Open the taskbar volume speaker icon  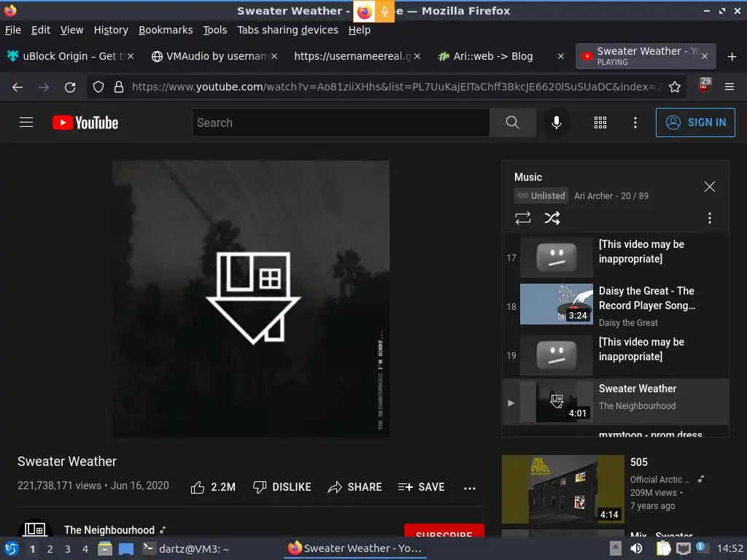coord(636,548)
